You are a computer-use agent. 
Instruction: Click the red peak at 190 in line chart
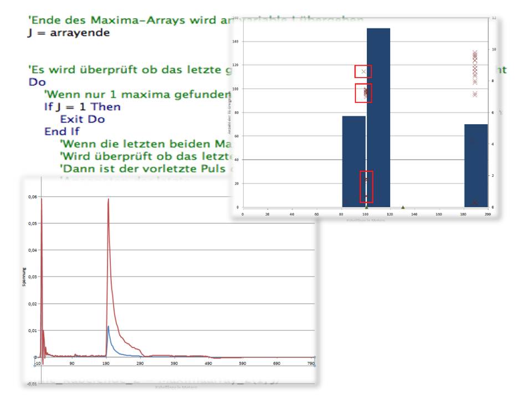pos(108,201)
